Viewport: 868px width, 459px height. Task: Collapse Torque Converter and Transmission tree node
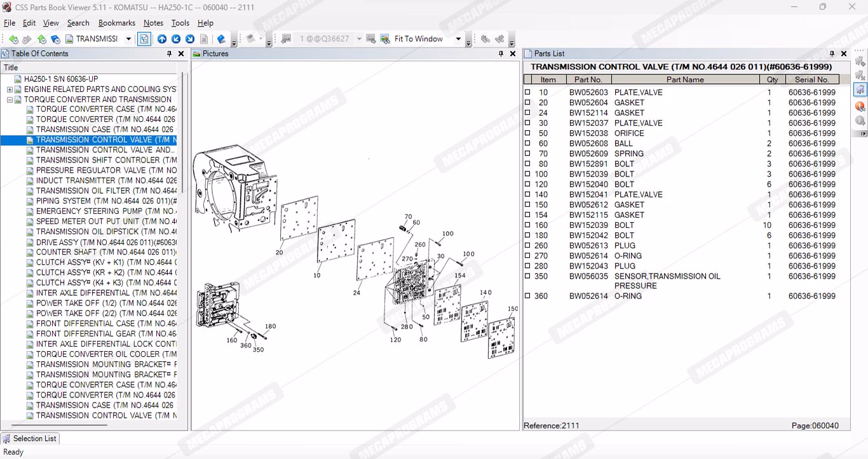(10, 100)
